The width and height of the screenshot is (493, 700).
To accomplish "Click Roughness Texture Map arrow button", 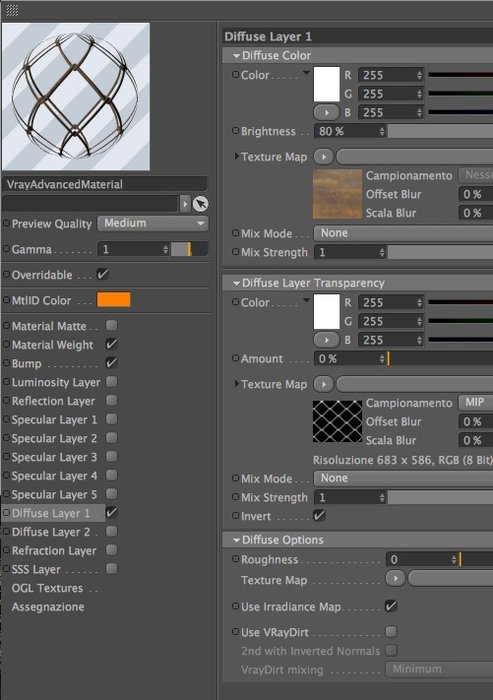I will 395,578.
